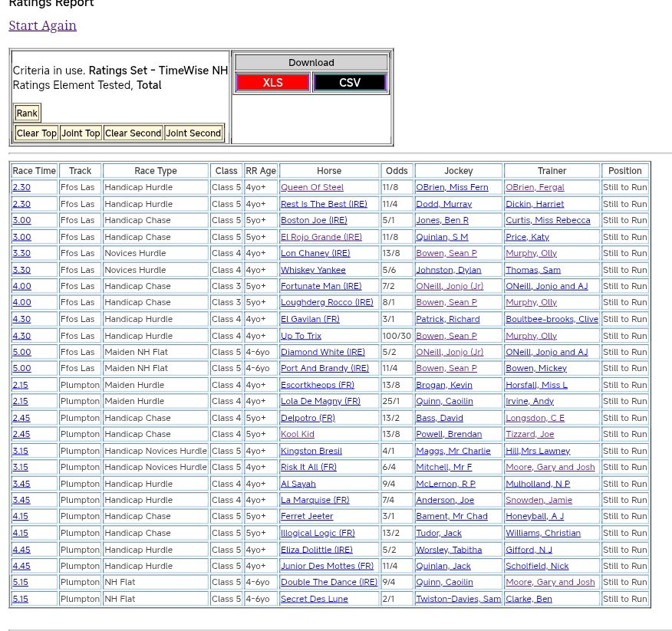This screenshot has width=672, height=631.
Task: Open jockey Dodd, Murray link
Action: pyautogui.click(x=443, y=204)
